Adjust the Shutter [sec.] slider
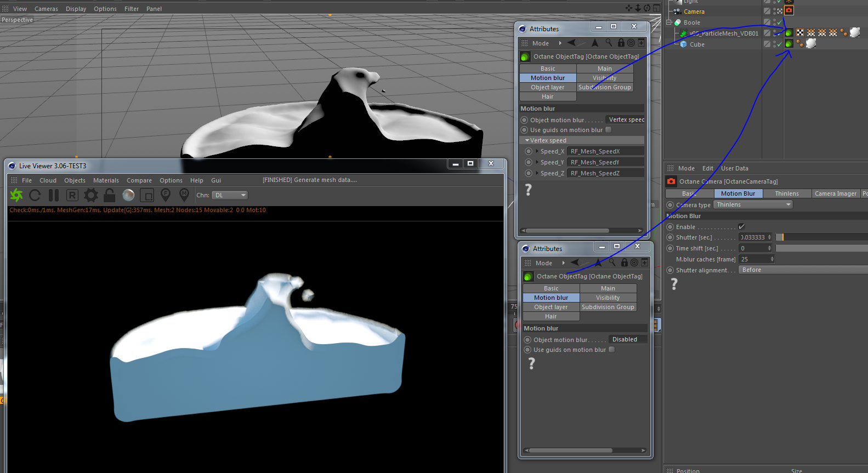Screen dimensions: 868x473 coord(822,237)
